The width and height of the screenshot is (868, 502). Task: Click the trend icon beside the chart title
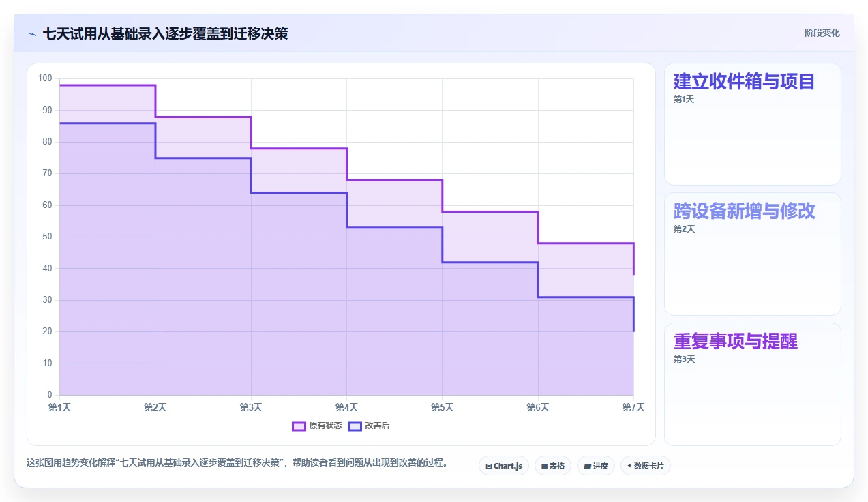click(x=32, y=34)
